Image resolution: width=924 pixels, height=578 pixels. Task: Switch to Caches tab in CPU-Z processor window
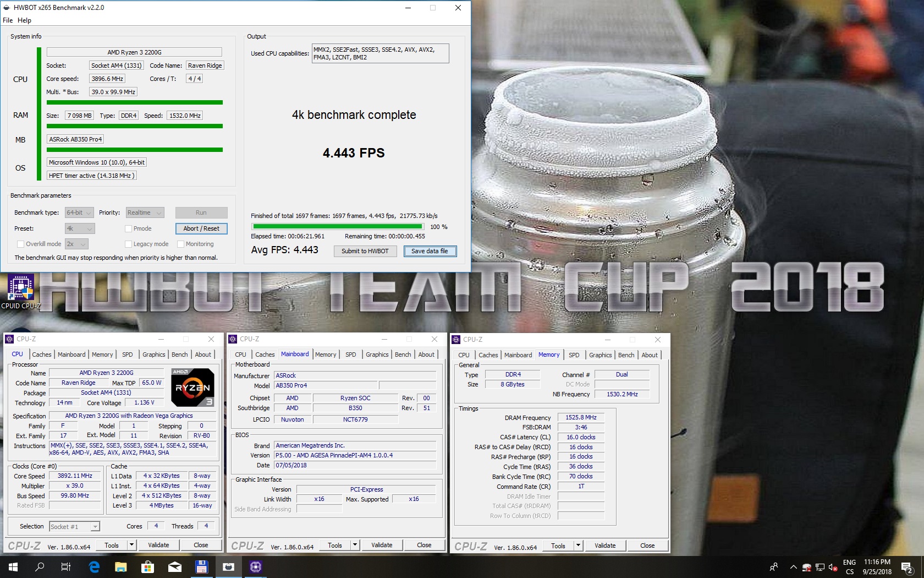[42, 355]
